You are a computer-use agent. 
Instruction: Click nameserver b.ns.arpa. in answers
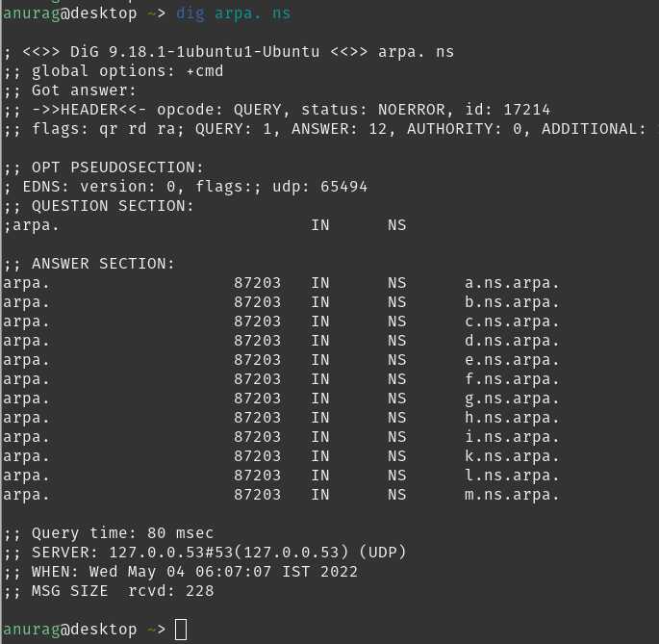pos(512,302)
